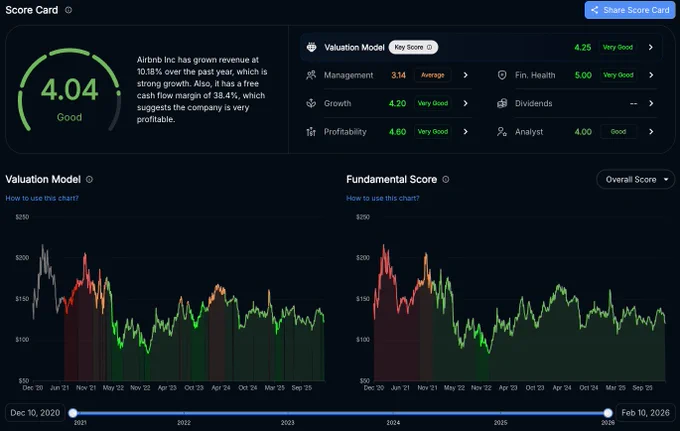Expand the Fin. Health row chevron
The height and width of the screenshot is (431, 680).
[651, 75]
